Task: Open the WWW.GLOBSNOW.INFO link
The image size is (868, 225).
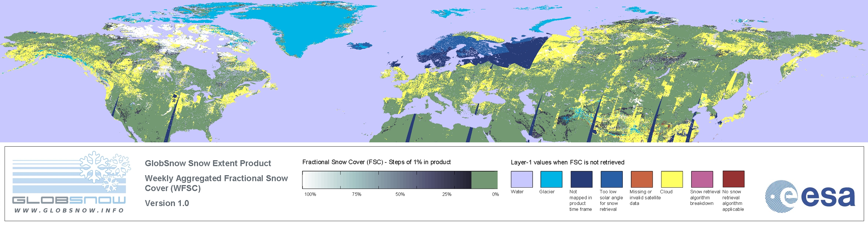Action: coord(69,210)
